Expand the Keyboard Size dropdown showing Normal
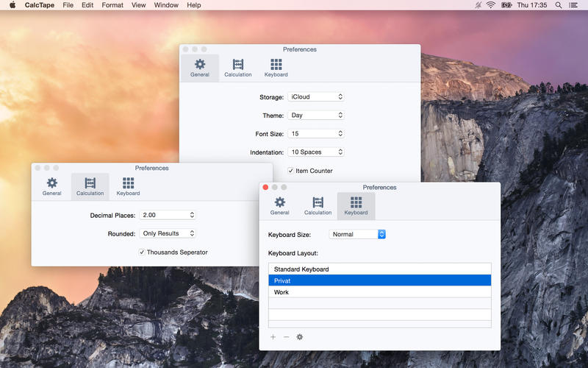588x368 pixels. [357, 234]
